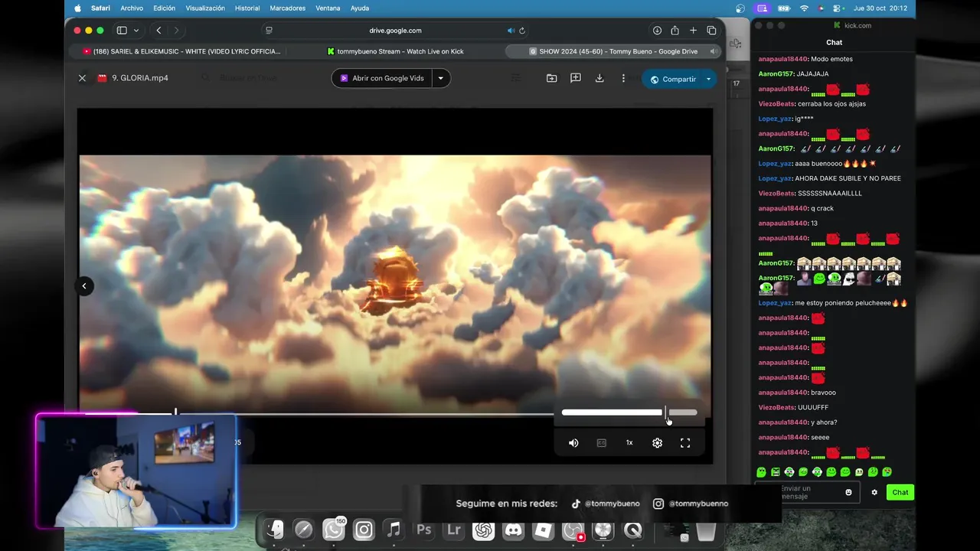The image size is (980, 551).
Task: Reload the page in Safari
Action: click(x=522, y=31)
